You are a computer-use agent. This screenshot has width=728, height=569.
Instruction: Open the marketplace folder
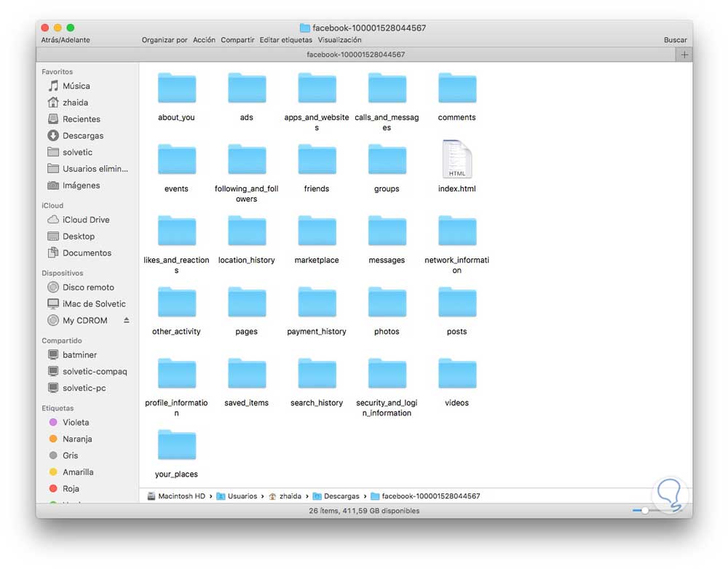click(x=317, y=231)
